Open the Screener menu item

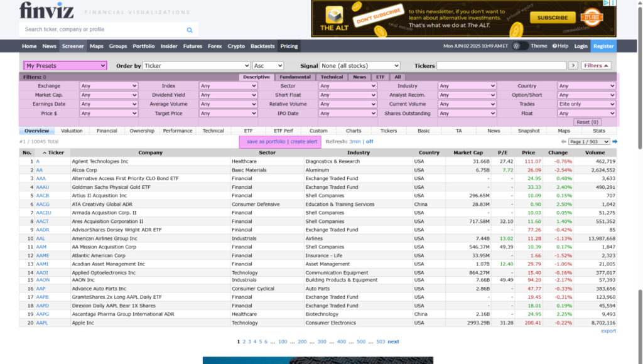click(73, 46)
